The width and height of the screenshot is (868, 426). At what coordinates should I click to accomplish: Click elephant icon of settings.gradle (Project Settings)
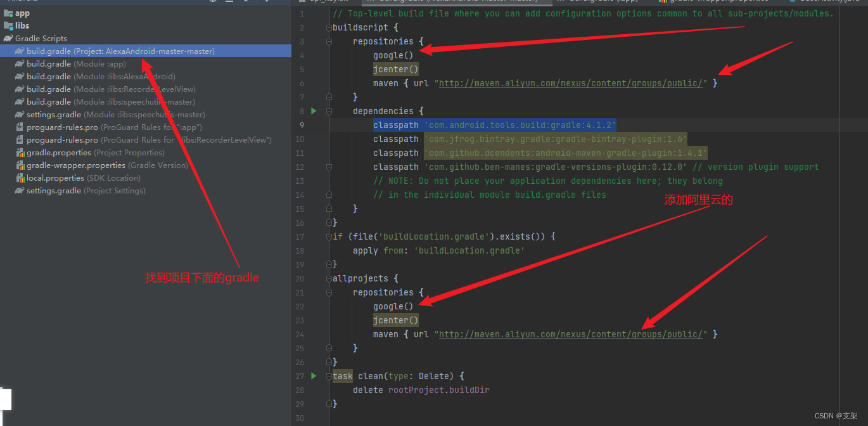(20, 190)
